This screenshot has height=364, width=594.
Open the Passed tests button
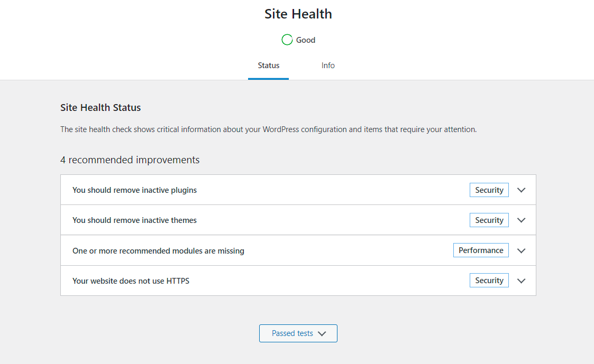click(x=293, y=333)
